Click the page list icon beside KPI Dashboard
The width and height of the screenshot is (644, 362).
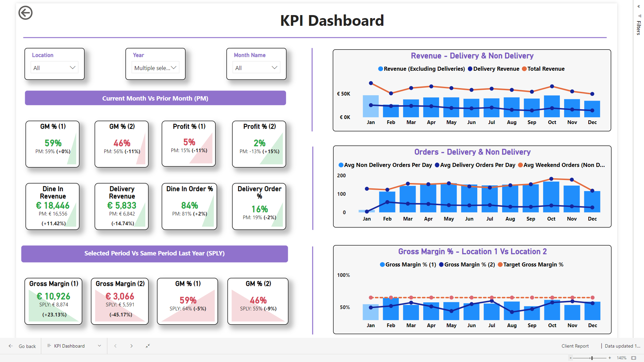(49, 346)
